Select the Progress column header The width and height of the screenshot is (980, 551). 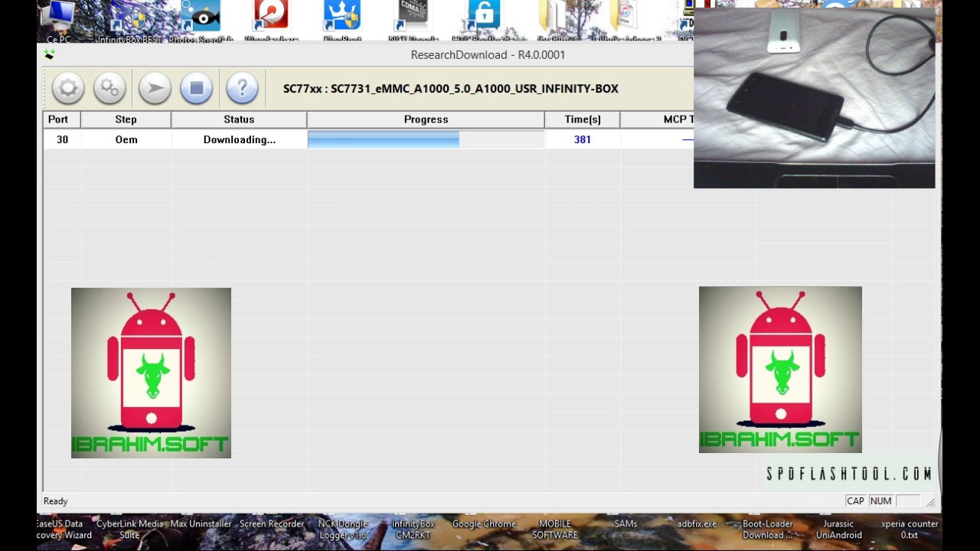click(426, 119)
